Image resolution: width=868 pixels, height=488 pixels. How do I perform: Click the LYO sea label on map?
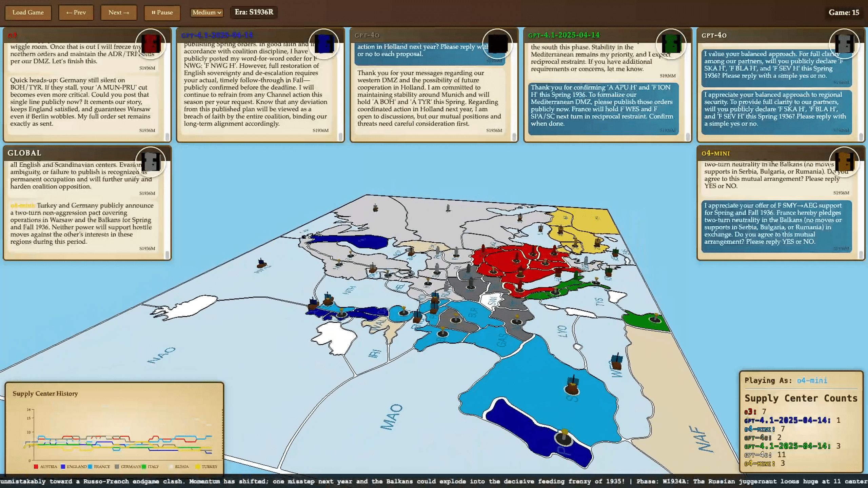point(562,331)
